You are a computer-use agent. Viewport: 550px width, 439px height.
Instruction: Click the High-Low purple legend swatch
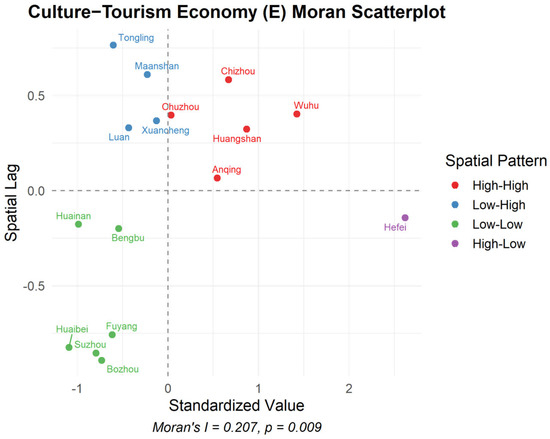coord(455,243)
